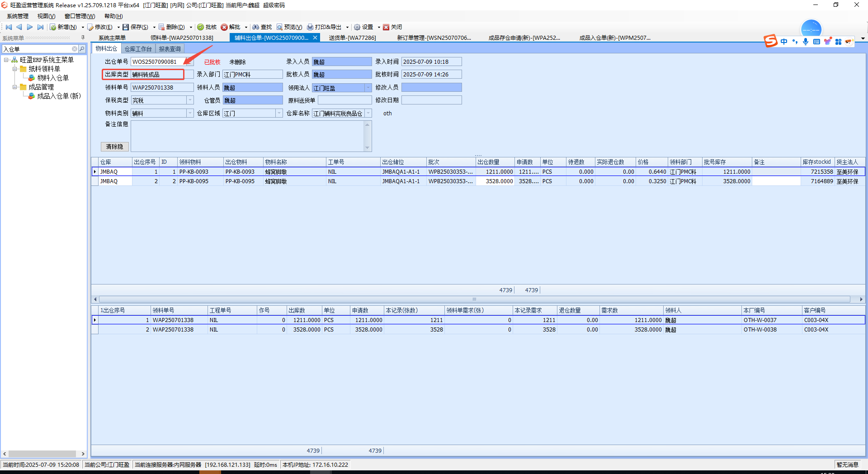Clear the sidebar search box text

(75, 49)
